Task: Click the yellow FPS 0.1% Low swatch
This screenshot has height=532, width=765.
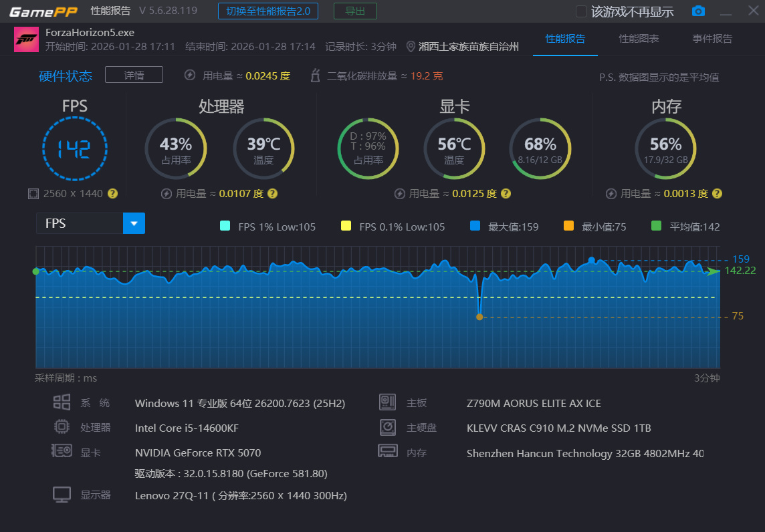Action: (346, 226)
